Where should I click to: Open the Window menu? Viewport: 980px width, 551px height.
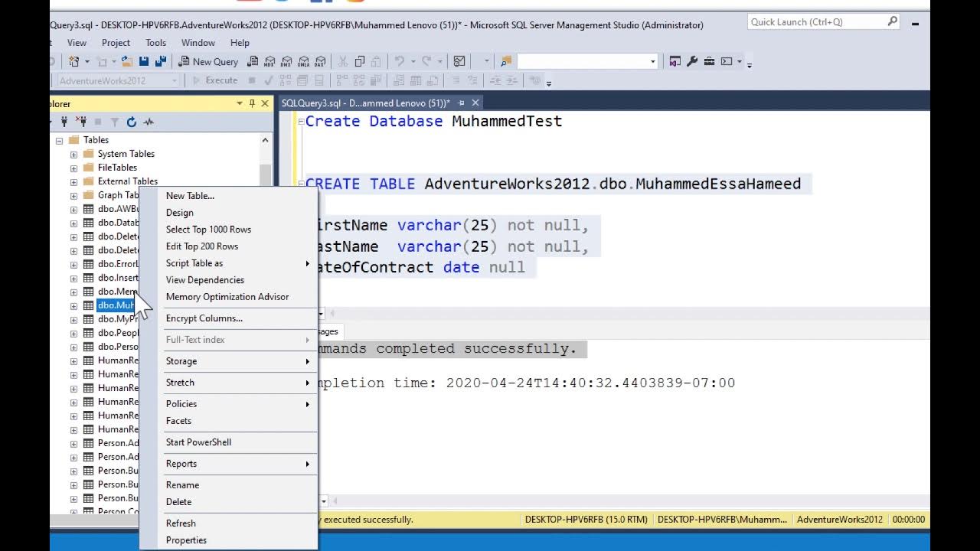[x=198, y=43]
